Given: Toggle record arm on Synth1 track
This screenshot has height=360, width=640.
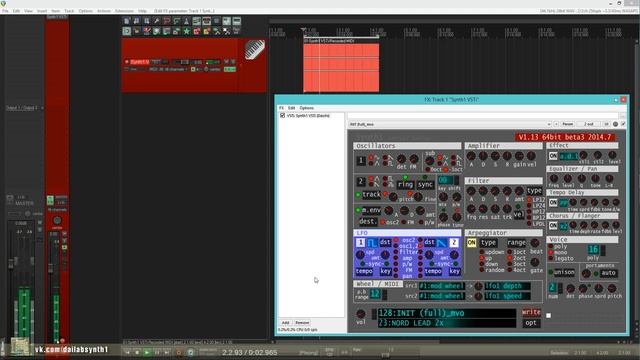Looking at the screenshot, I should point(127,62).
